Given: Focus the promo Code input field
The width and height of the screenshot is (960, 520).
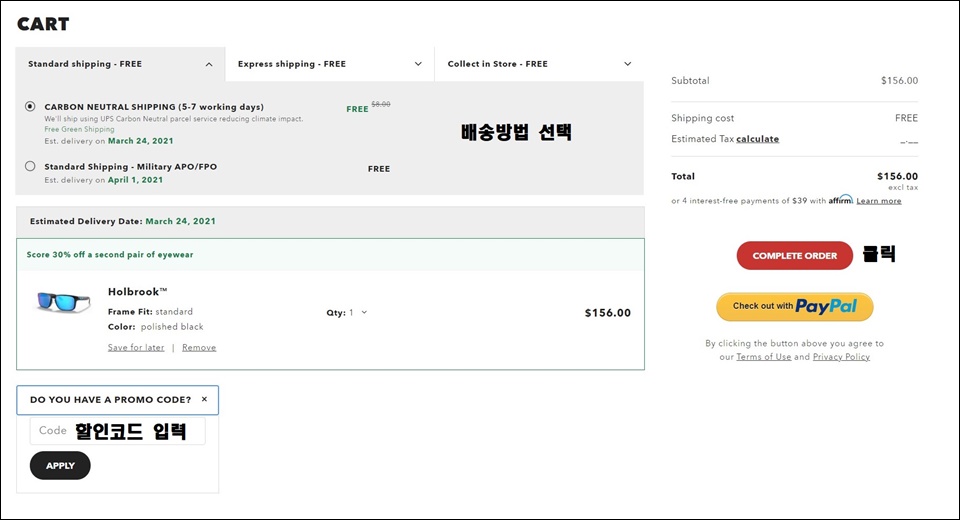Looking at the screenshot, I should click(x=118, y=431).
